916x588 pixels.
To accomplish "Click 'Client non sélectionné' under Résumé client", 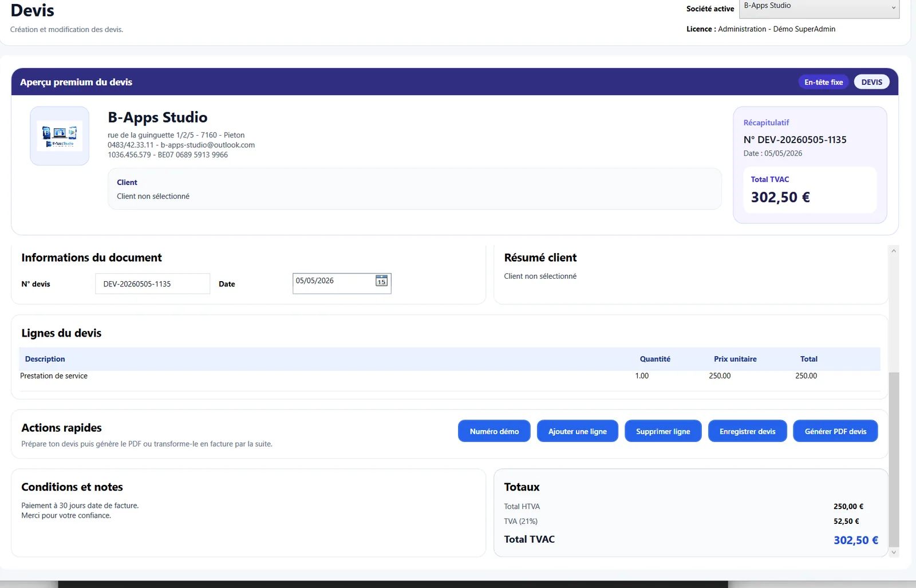I will click(x=540, y=277).
